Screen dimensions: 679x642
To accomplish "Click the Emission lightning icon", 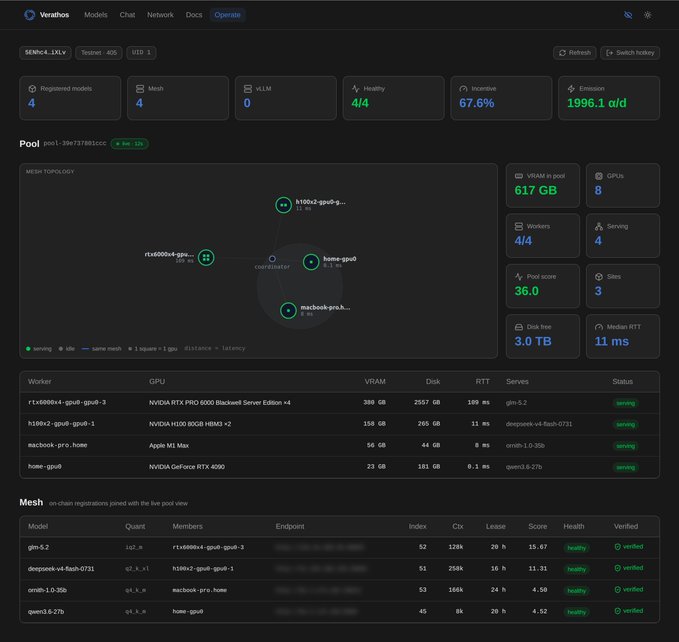I will tap(571, 89).
